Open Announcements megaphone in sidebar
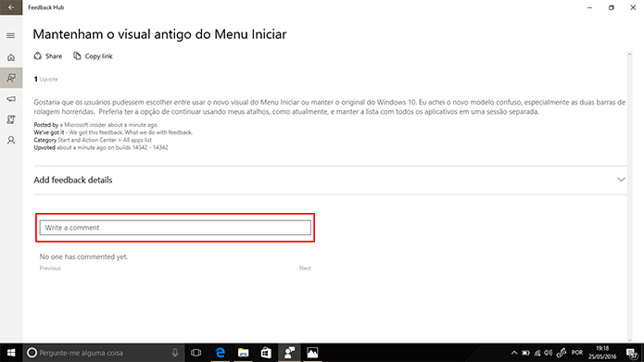Viewport: 644px width, 362px height. 11,99
